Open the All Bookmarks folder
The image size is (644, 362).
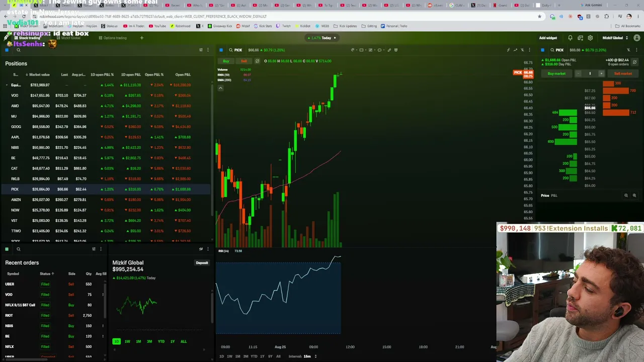pyautogui.click(x=628, y=26)
